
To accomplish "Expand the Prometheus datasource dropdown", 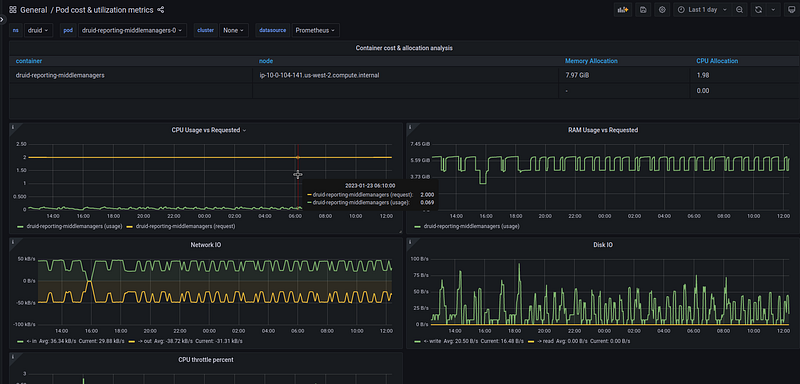I will pyautogui.click(x=315, y=30).
